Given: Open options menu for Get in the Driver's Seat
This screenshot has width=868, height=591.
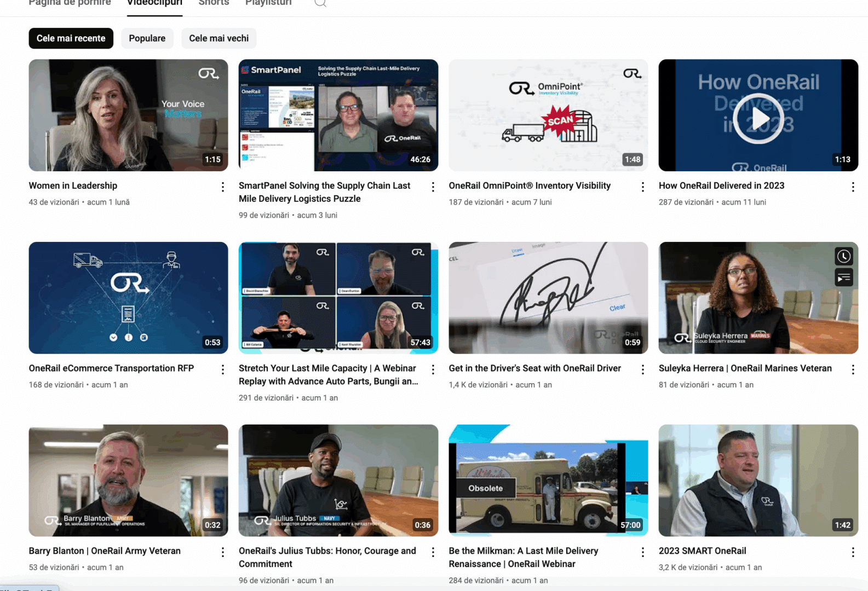Looking at the screenshot, I should (643, 370).
